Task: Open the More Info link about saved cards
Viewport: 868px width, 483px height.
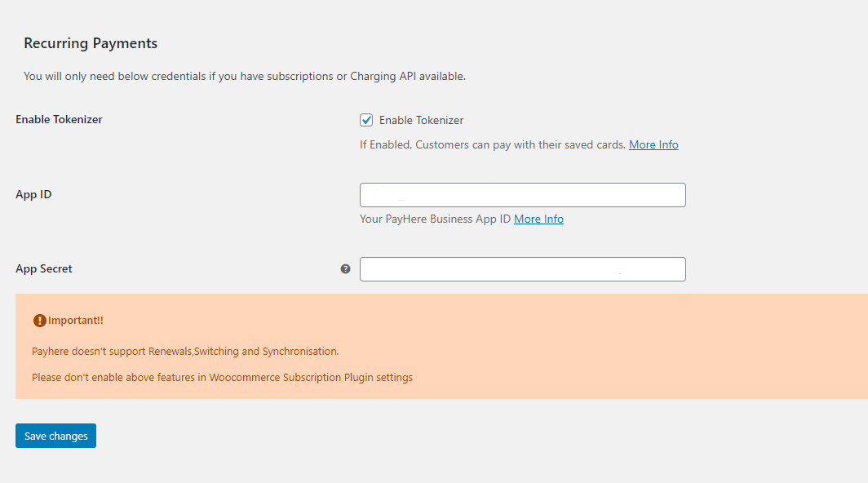Action: point(653,144)
